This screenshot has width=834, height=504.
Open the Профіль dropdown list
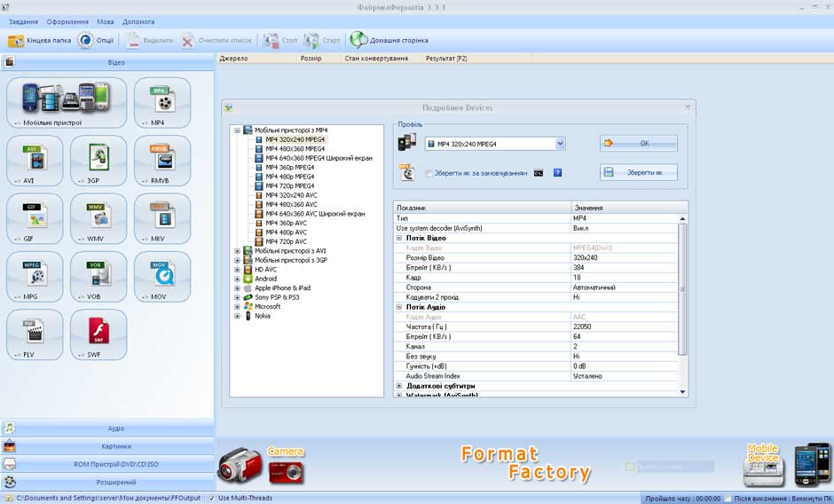pos(560,144)
